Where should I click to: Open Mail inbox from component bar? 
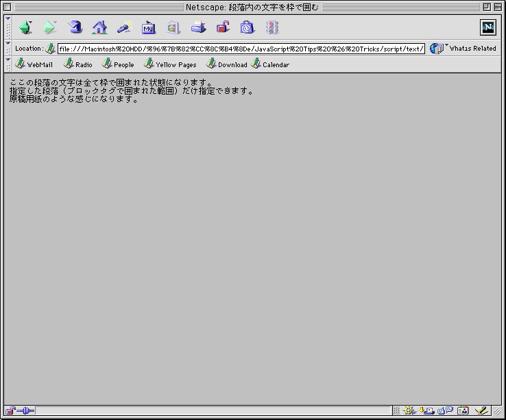pos(426,410)
